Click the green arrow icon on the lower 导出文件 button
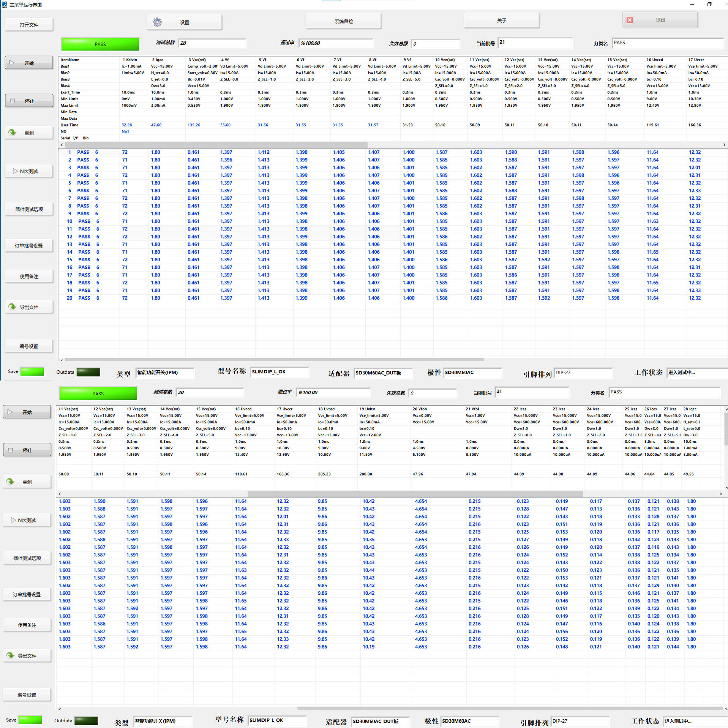Image resolution: width=728 pixels, height=728 pixels. point(10,655)
